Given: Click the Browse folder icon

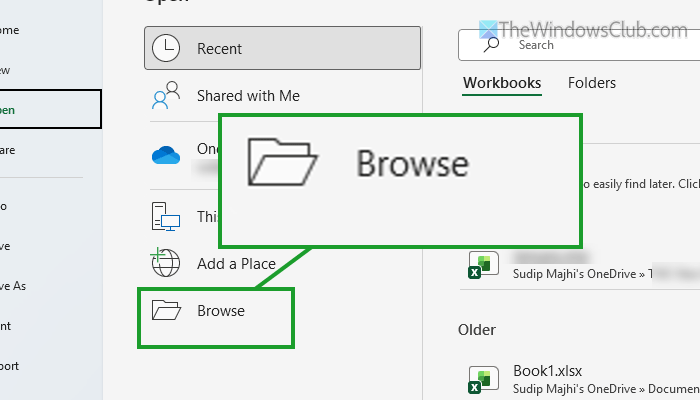Looking at the screenshot, I should click(x=166, y=310).
